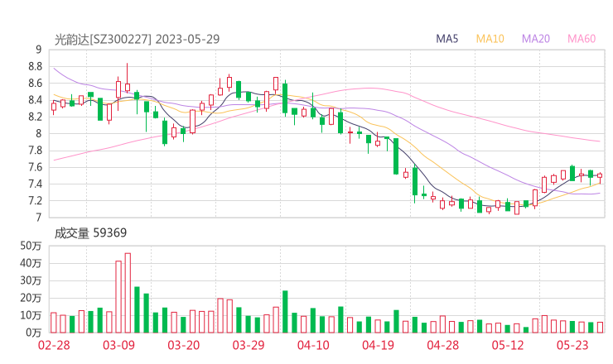Click the 04-28 date axis label
Viewport: 613px width, 364px height.
coord(443,345)
